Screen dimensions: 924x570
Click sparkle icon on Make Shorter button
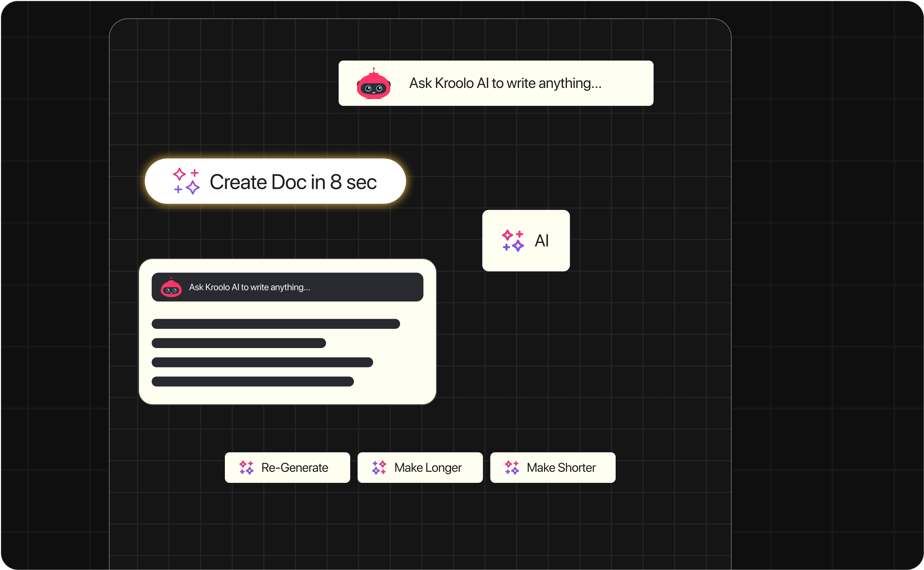click(512, 468)
